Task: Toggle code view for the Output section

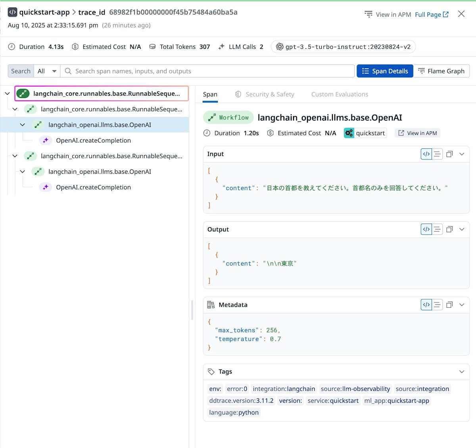Action: [x=426, y=229]
